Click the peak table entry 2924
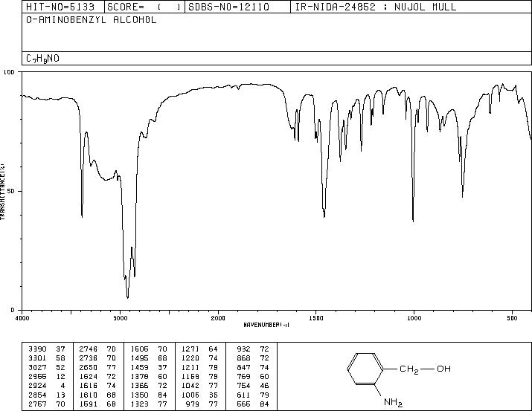 (37, 386)
